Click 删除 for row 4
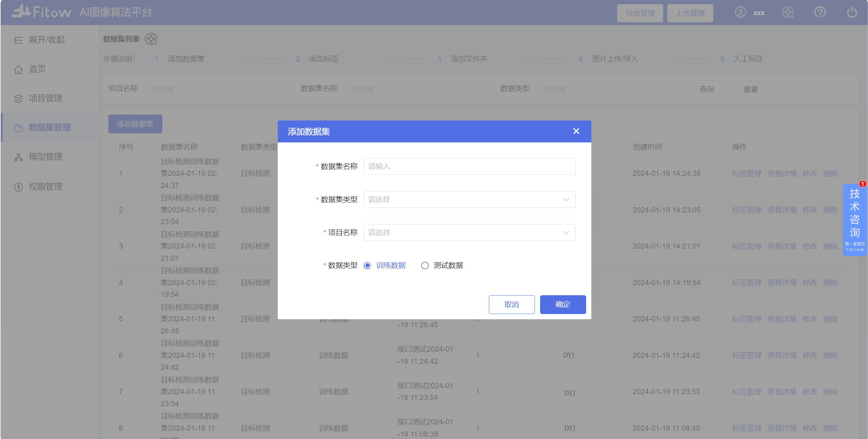This screenshot has height=439, width=868. 830,283
